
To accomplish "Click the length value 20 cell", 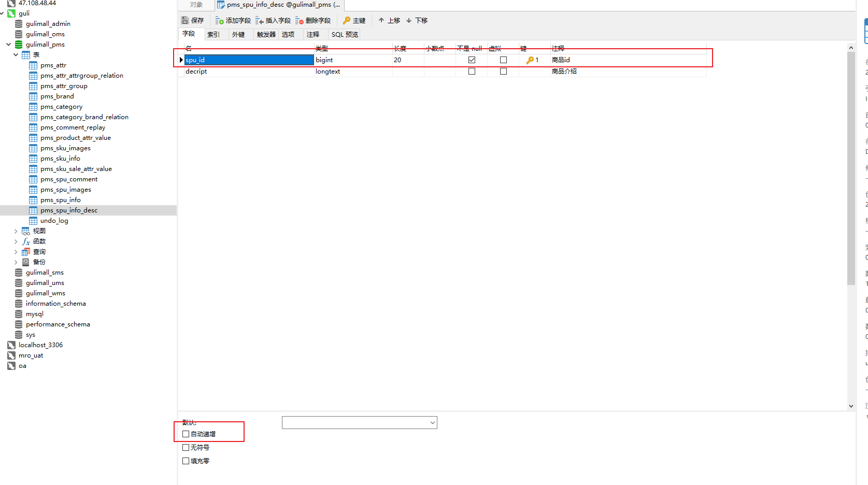I will [408, 60].
